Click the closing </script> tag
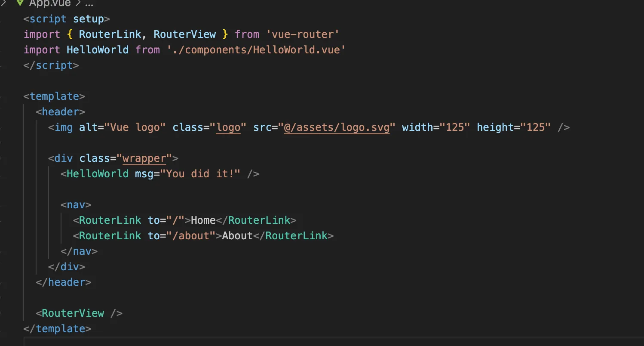 (51, 65)
